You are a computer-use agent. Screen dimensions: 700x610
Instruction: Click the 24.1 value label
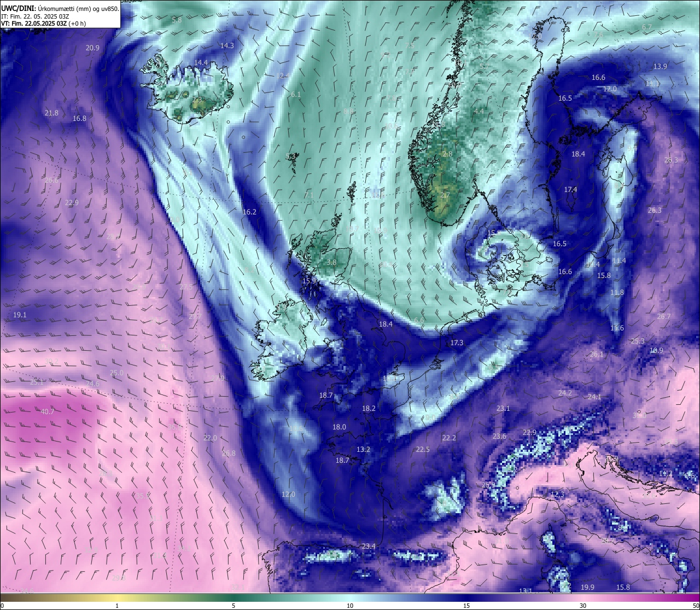594,397
